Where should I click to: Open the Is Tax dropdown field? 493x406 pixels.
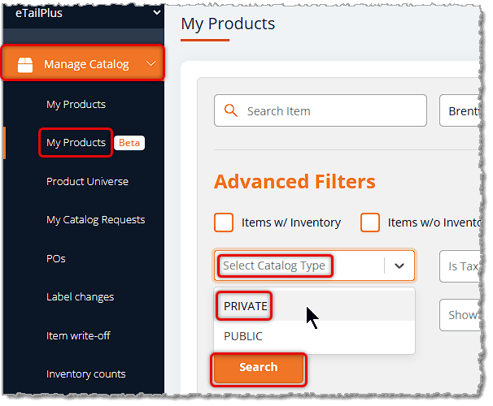pyautogui.click(x=461, y=266)
